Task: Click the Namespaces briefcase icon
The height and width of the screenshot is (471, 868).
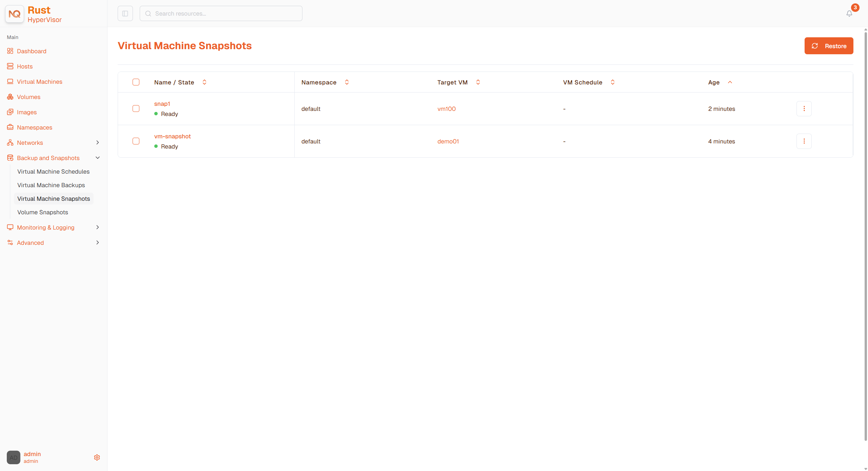Action: pos(10,127)
